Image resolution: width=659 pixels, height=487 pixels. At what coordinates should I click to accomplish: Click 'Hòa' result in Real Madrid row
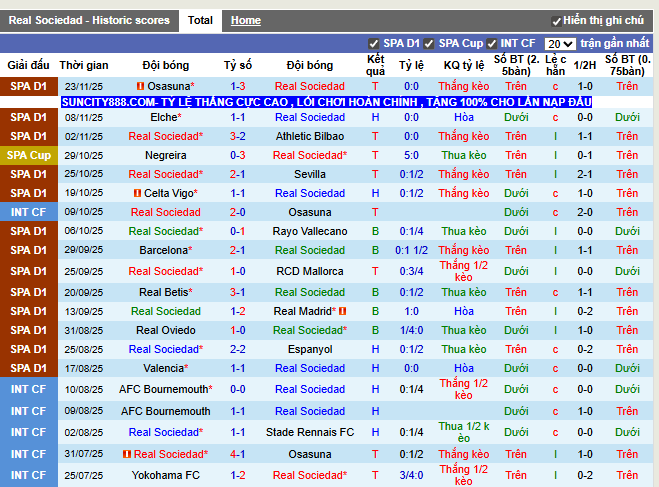[464, 311]
